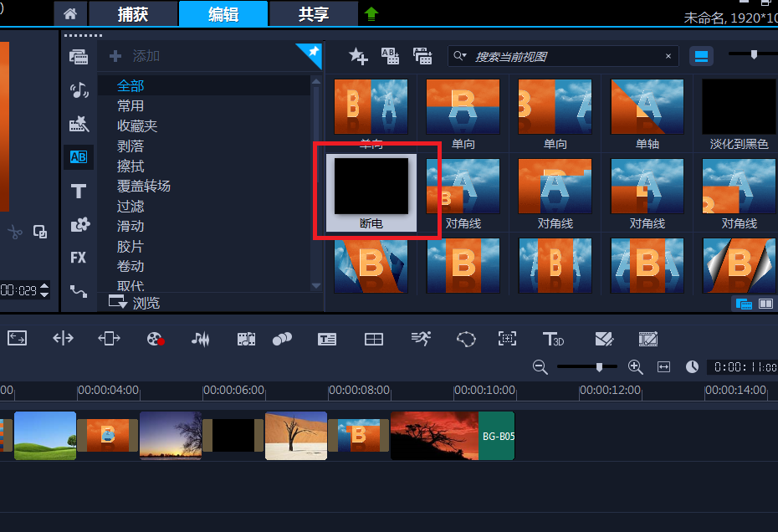Viewport: 778px width, 532px height.
Task: Open the motion path library icon
Action: click(x=79, y=291)
